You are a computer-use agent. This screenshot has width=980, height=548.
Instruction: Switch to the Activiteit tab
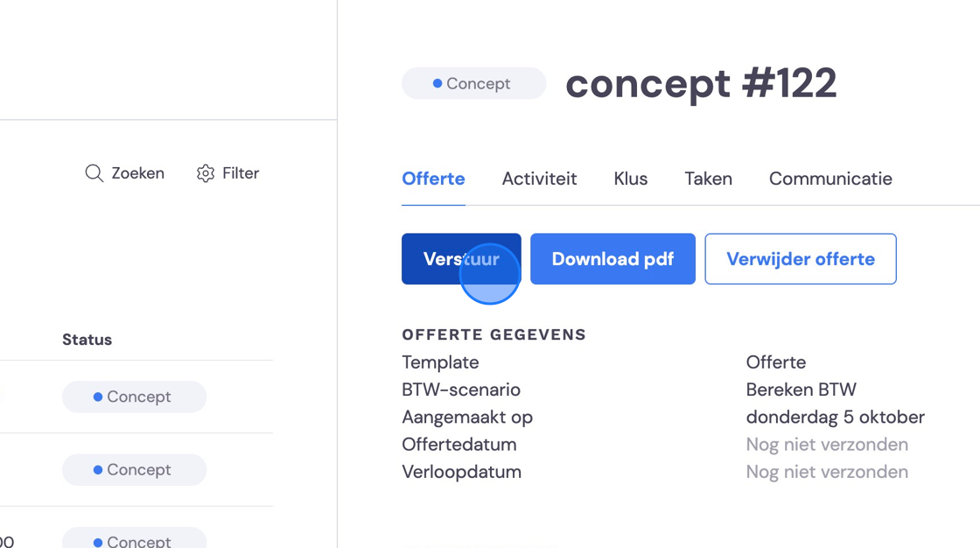tap(539, 179)
